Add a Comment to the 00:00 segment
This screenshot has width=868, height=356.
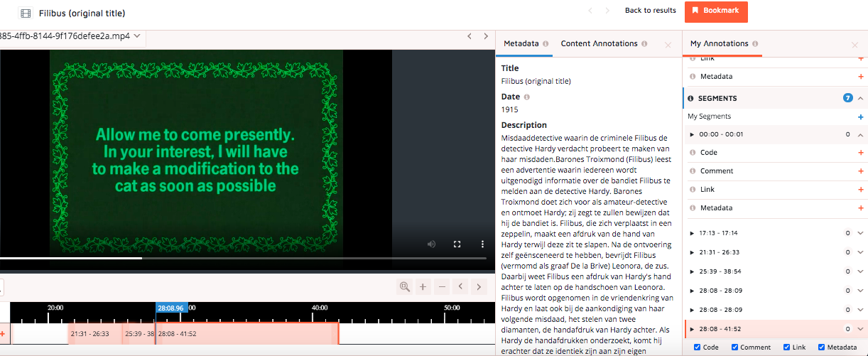tap(861, 171)
